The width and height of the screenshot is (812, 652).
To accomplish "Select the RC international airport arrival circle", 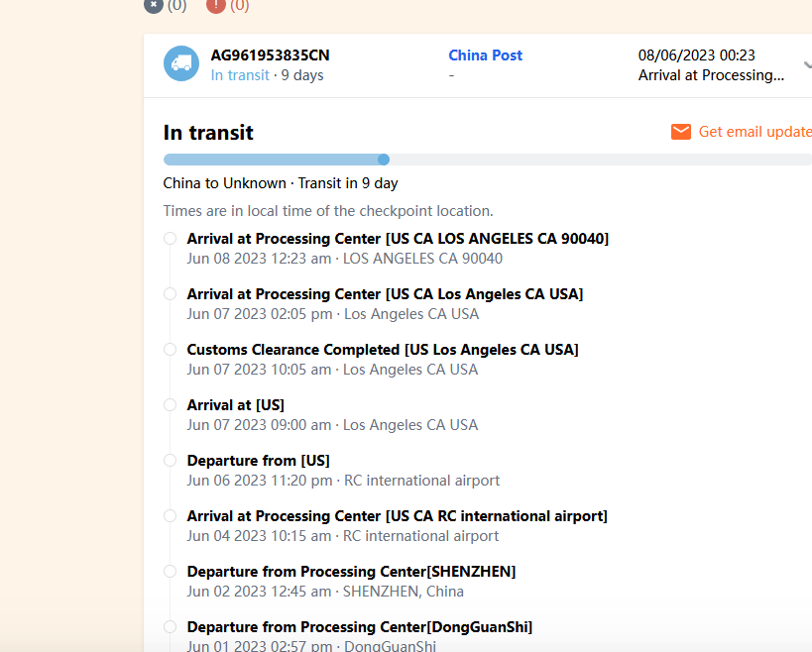I will point(170,516).
